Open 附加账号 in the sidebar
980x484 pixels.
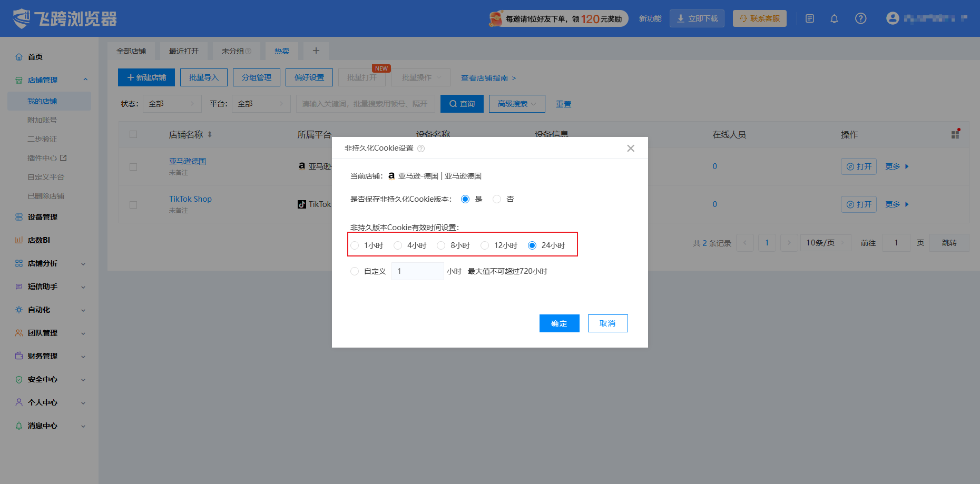pyautogui.click(x=42, y=120)
